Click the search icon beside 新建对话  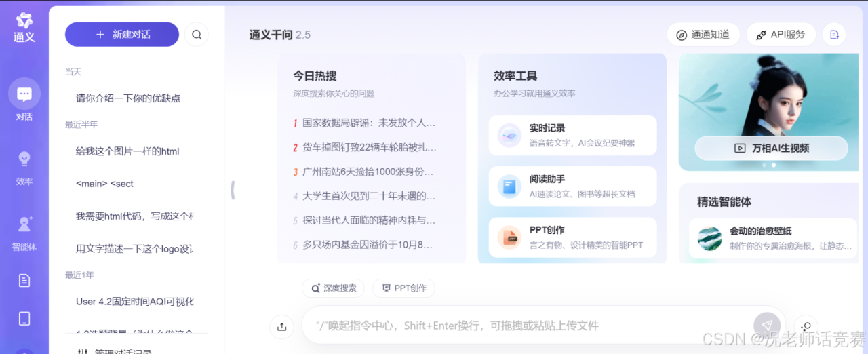pyautogui.click(x=197, y=35)
